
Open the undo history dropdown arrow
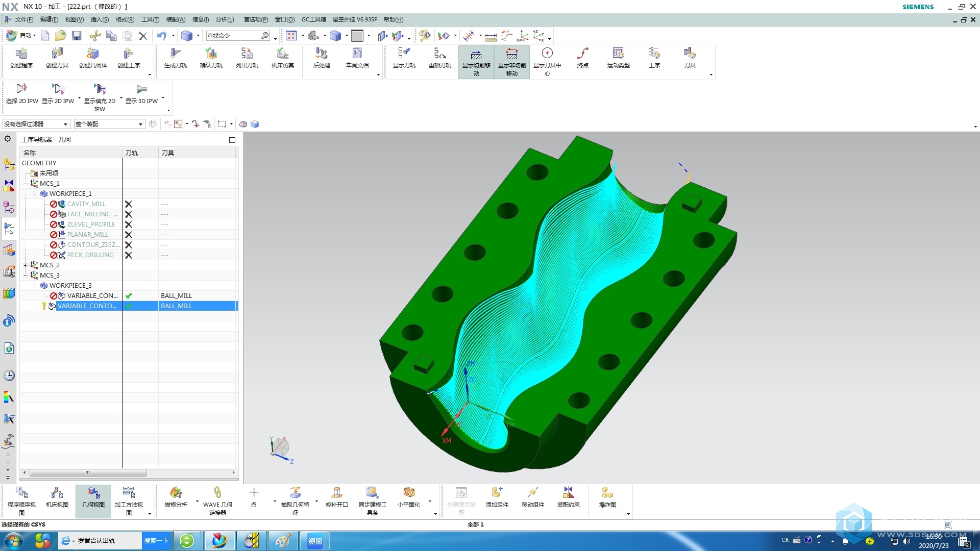(173, 36)
